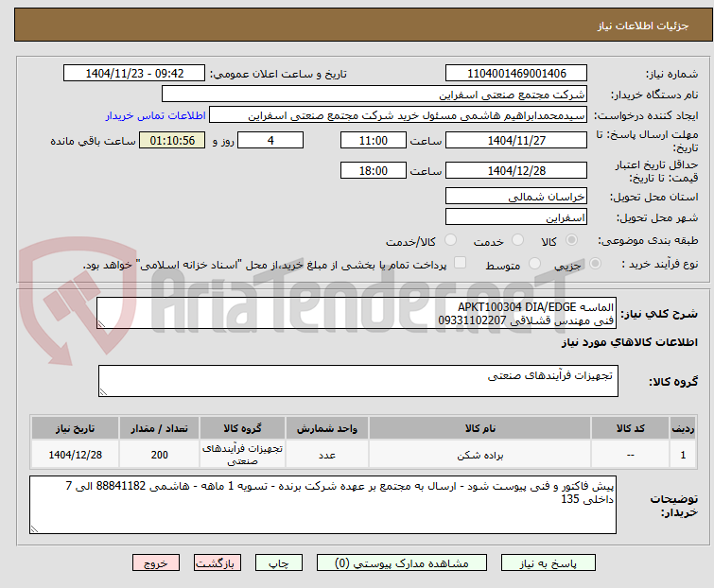Click the price validity date 1404/12/28 field
Image resolution: width=714 pixels, height=588 pixels.
point(516,170)
